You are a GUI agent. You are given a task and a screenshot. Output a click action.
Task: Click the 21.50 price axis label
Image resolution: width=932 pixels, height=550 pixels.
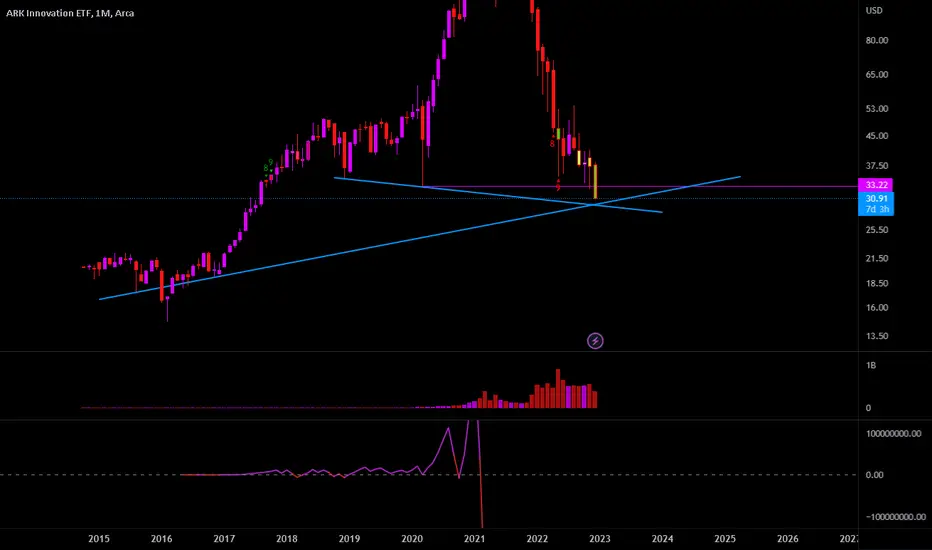pyautogui.click(x=877, y=258)
